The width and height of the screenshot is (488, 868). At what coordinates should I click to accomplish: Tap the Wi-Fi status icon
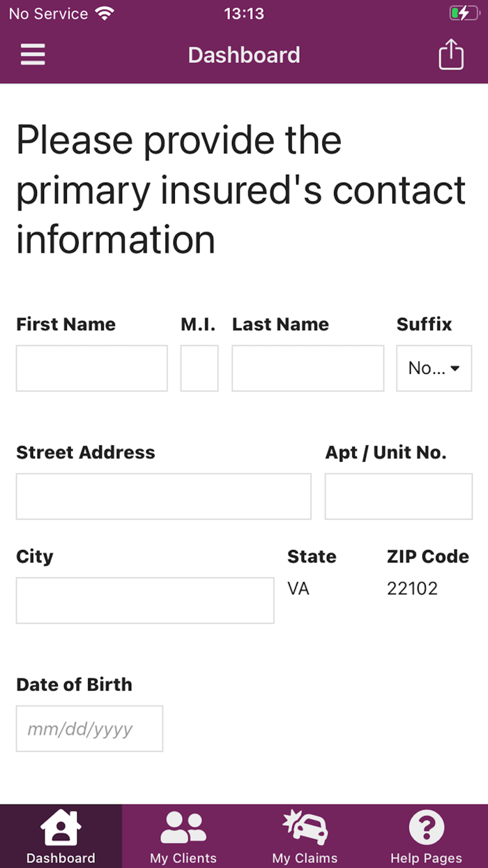tap(102, 12)
